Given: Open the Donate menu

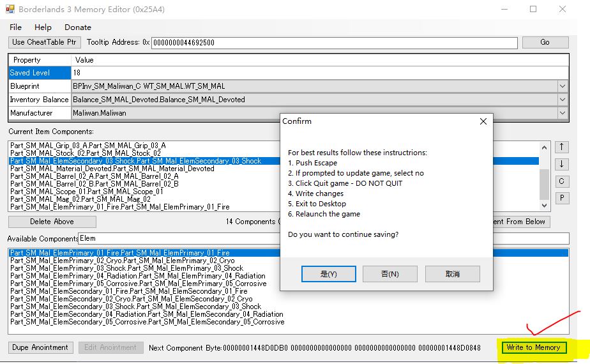Looking at the screenshot, I should coord(77,27).
